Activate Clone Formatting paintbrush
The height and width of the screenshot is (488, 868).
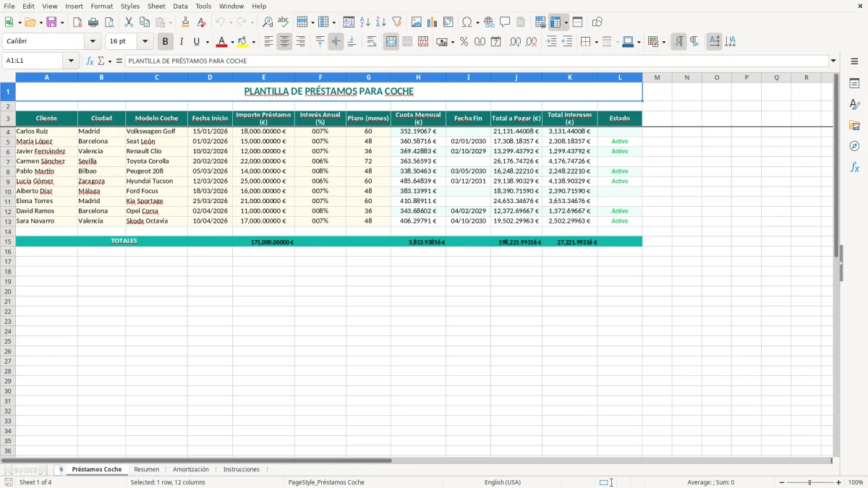click(x=186, y=22)
